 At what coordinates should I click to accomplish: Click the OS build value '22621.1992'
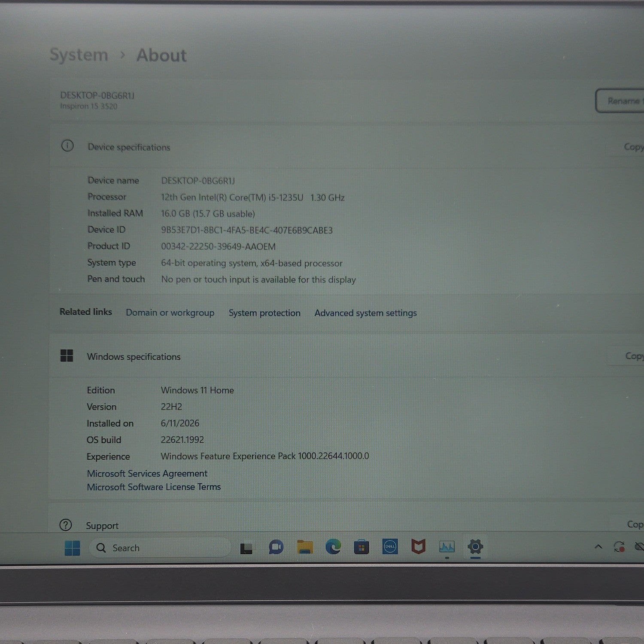(182, 440)
